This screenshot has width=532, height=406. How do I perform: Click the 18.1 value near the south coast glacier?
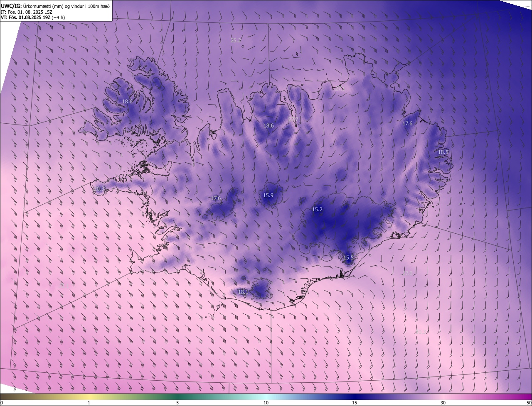(243, 292)
